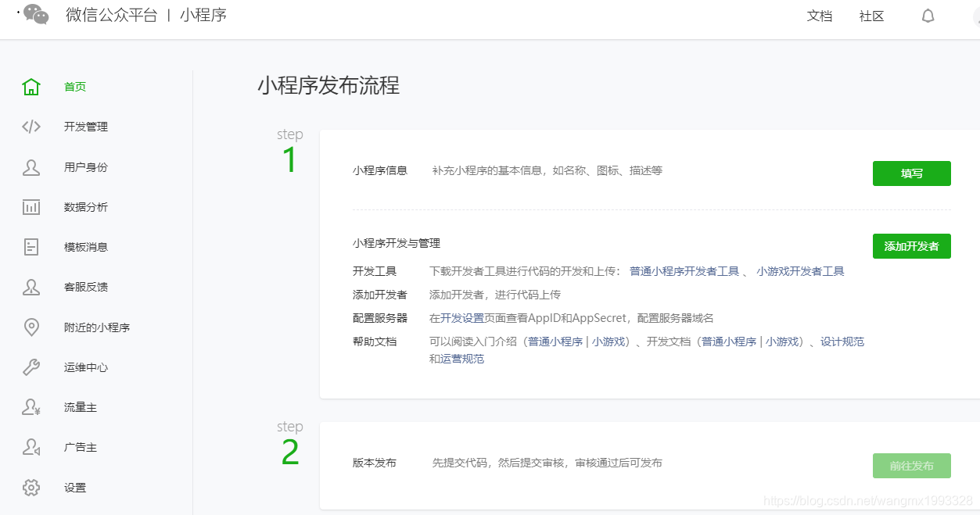Open 小游戏开发者工具 download link
This screenshot has height=515, width=980.
coord(800,271)
